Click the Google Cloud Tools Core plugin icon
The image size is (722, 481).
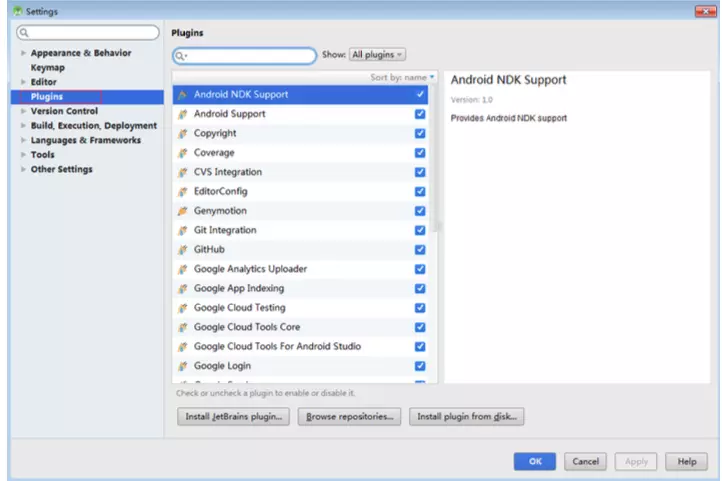(x=182, y=327)
